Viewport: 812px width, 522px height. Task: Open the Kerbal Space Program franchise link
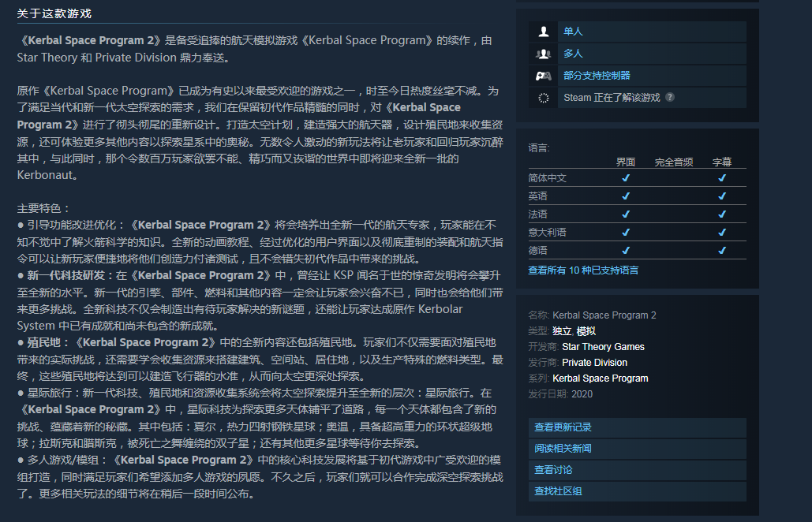[601, 378]
